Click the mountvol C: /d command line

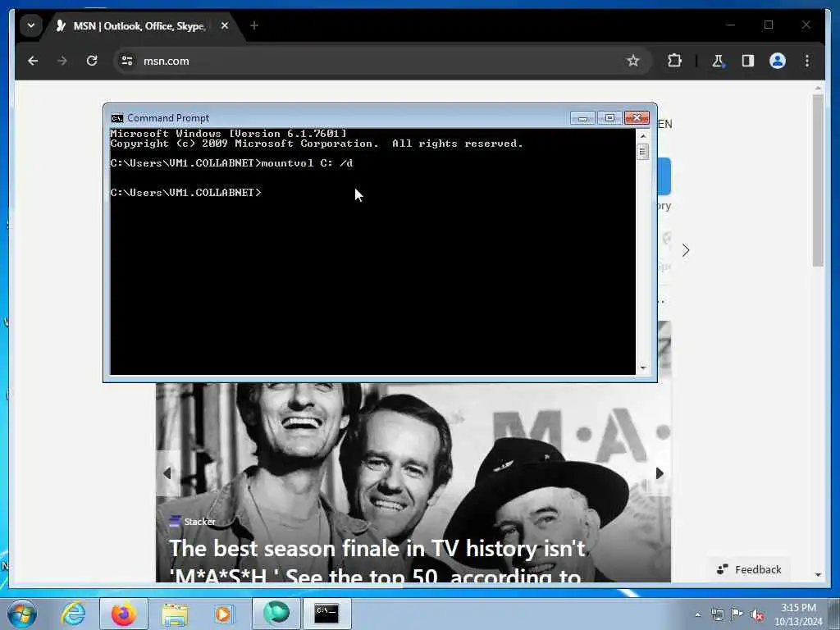[231, 163]
